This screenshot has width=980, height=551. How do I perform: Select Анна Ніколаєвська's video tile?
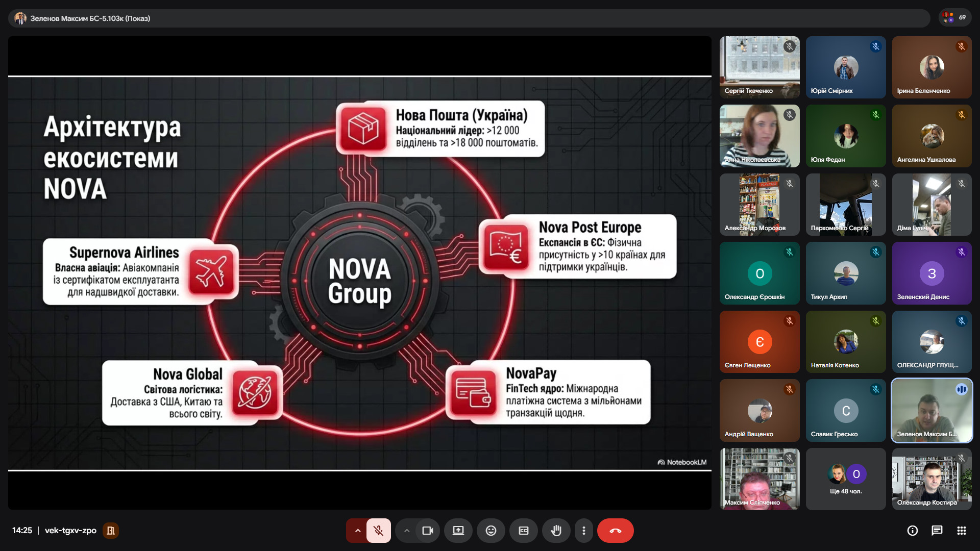759,136
